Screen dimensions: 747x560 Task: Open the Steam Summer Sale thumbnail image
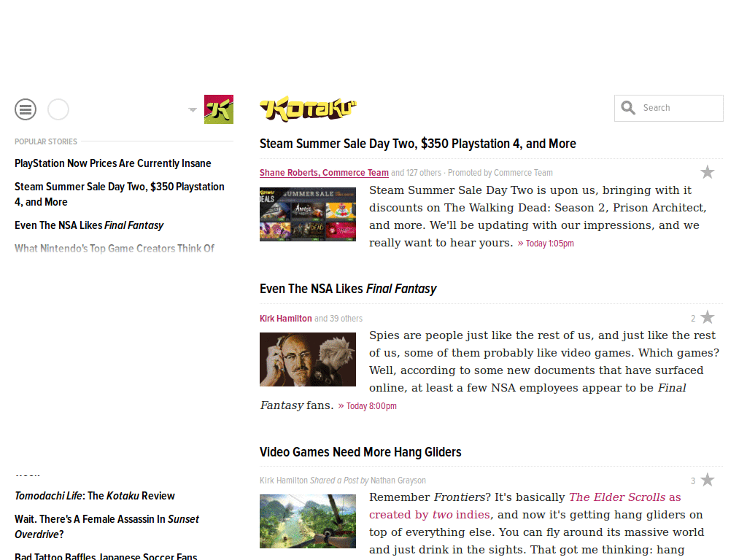308,214
